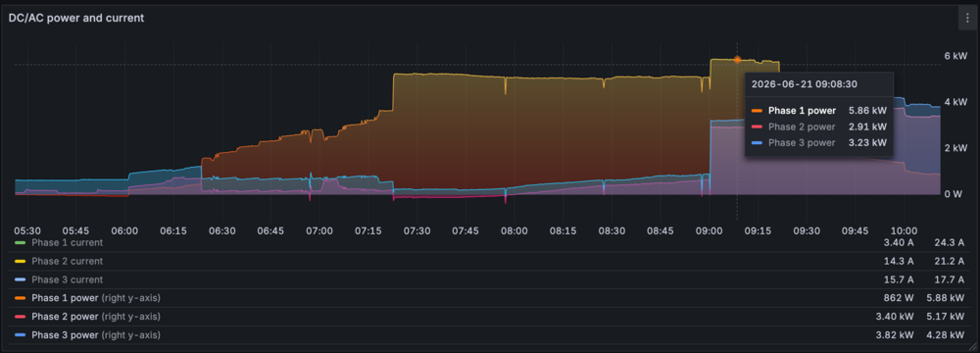Click the 09:00 time axis label
Screen dimensions: 980x353
tap(710, 231)
